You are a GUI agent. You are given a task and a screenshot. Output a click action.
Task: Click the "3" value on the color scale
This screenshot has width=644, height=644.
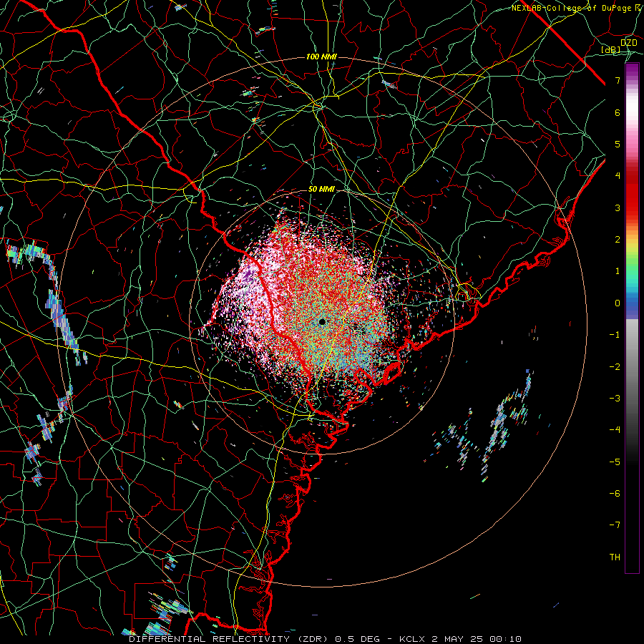(x=618, y=208)
